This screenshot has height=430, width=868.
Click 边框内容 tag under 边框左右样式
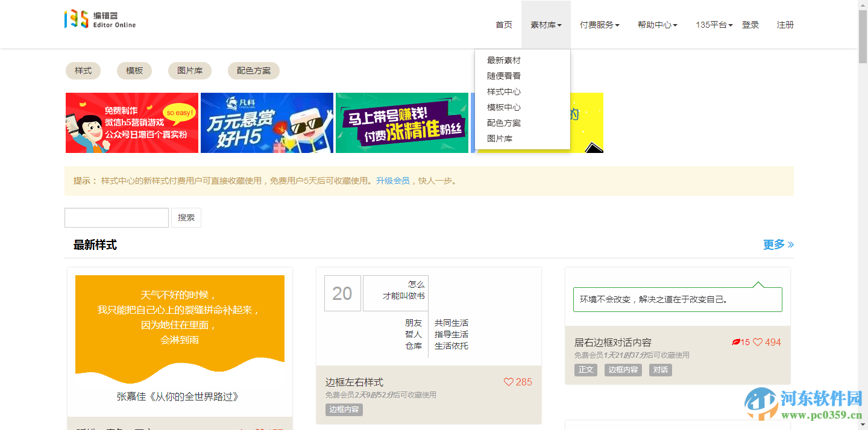tap(344, 410)
